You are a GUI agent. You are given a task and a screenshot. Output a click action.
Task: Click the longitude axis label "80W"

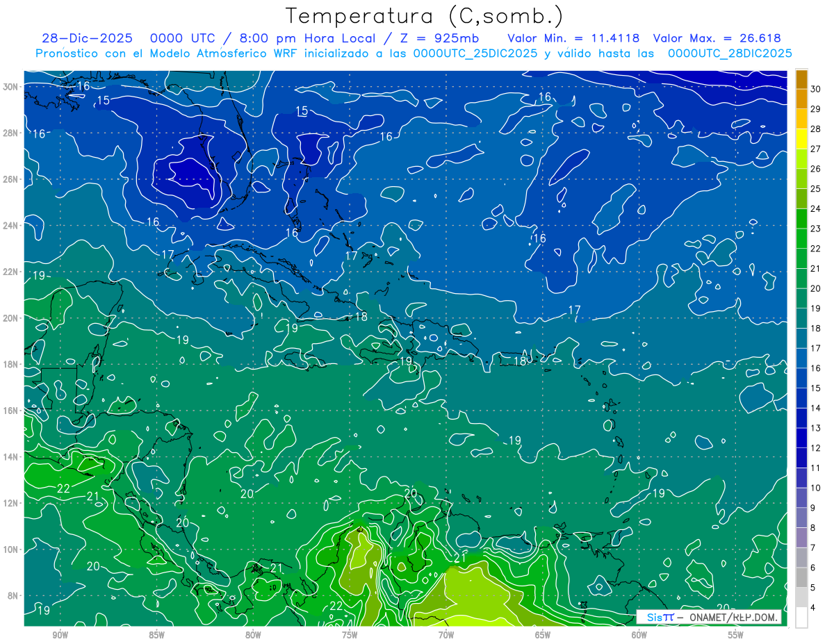click(x=253, y=636)
